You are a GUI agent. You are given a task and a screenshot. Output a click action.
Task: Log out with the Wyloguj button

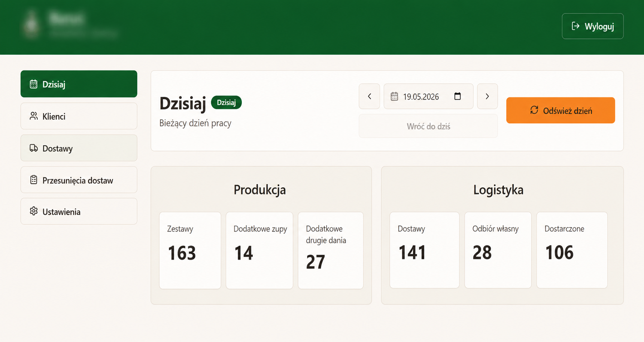coord(592,26)
